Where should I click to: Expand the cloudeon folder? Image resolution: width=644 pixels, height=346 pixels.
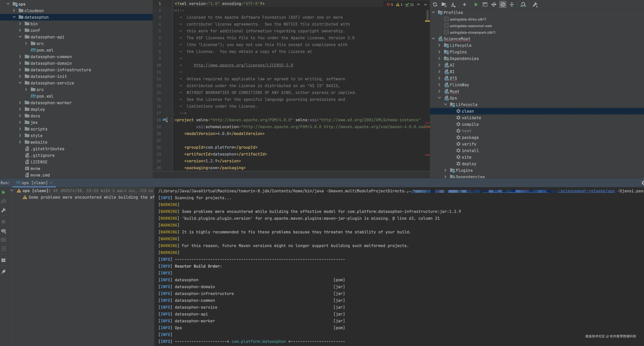14,11
